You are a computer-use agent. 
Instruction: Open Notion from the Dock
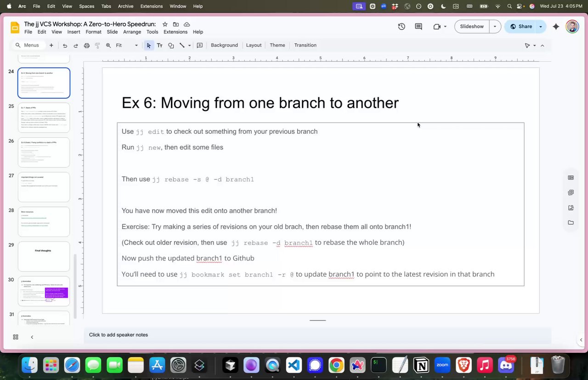point(421,365)
